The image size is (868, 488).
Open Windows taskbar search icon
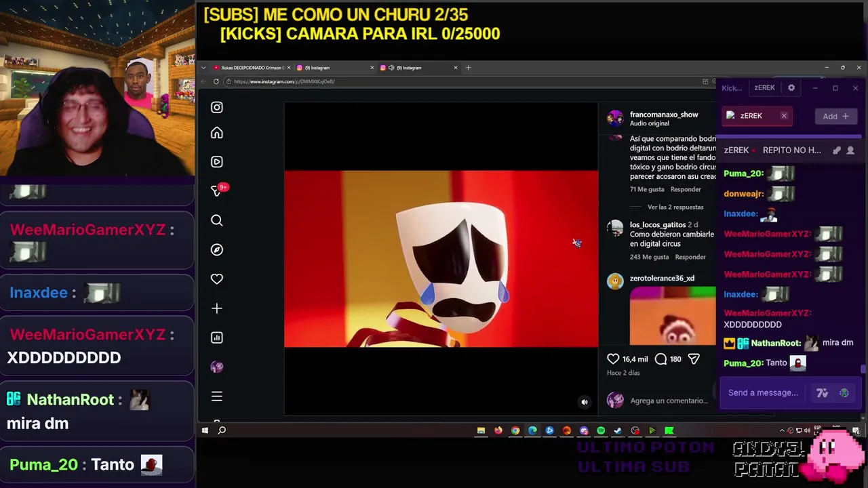pos(222,430)
